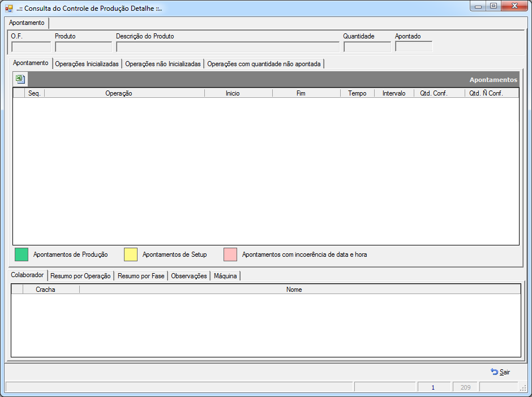Minimize the Consulta do Controle window

click(x=478, y=6)
